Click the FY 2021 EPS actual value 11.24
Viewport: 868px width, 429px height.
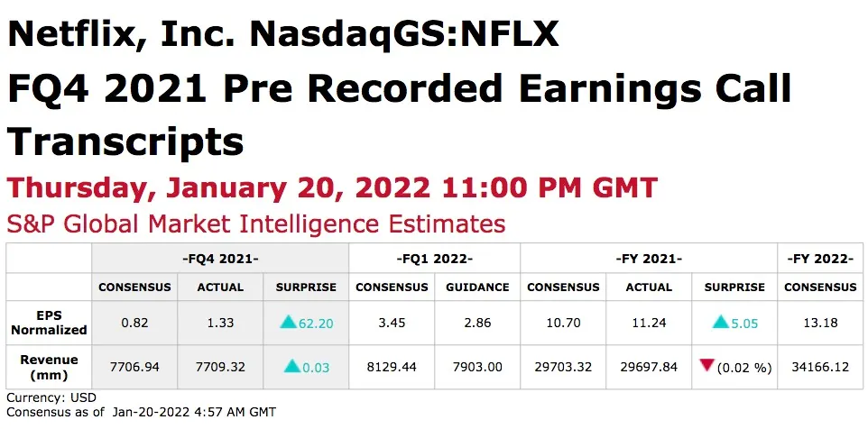coord(649,323)
